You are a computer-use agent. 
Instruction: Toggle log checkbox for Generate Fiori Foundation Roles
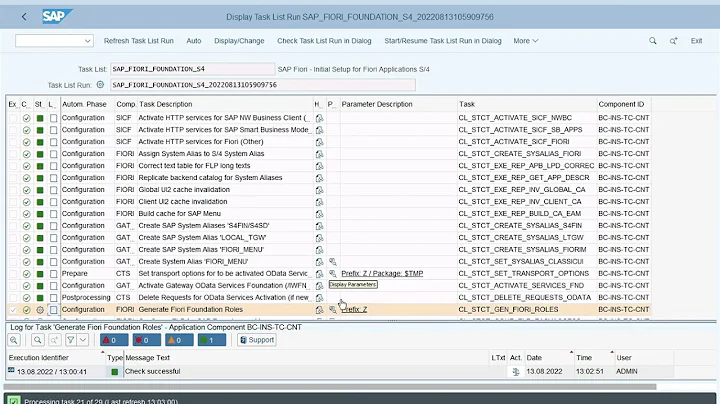click(x=54, y=309)
